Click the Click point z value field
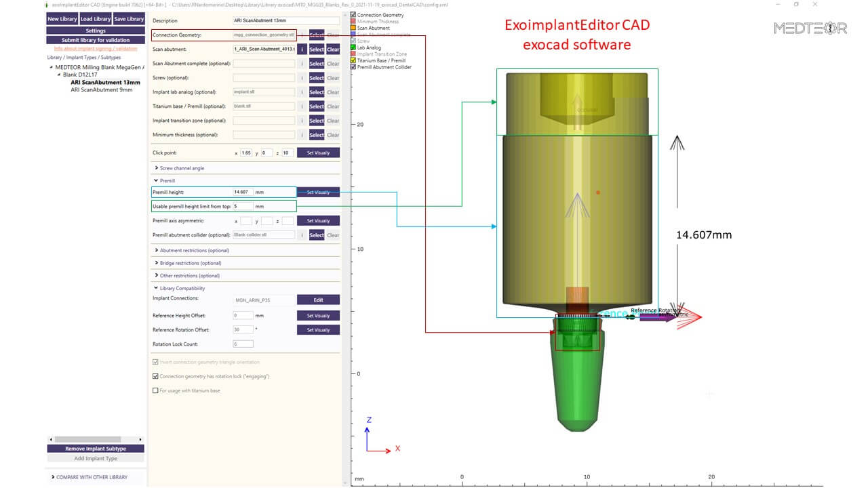The image size is (868, 488). point(288,153)
